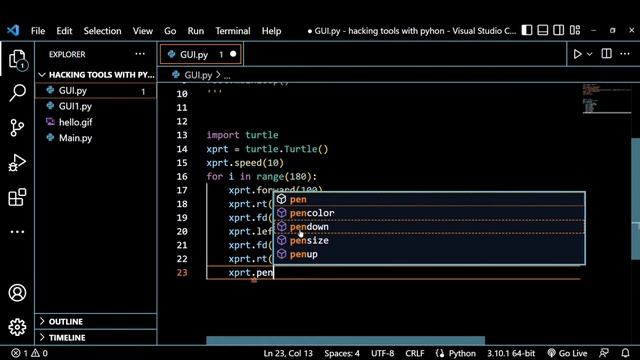Screen dimensions: 640x360
Task: Click the VS Code logo icon
Action: pyautogui.click(x=13, y=30)
